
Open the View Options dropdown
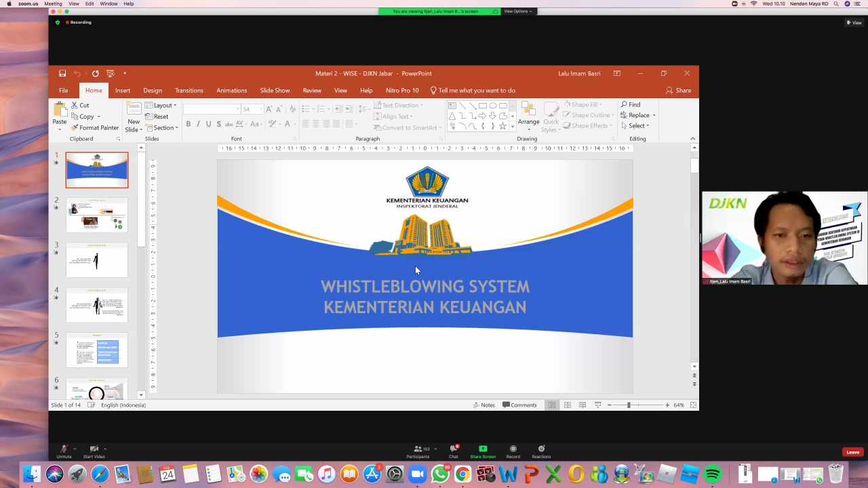(x=518, y=11)
